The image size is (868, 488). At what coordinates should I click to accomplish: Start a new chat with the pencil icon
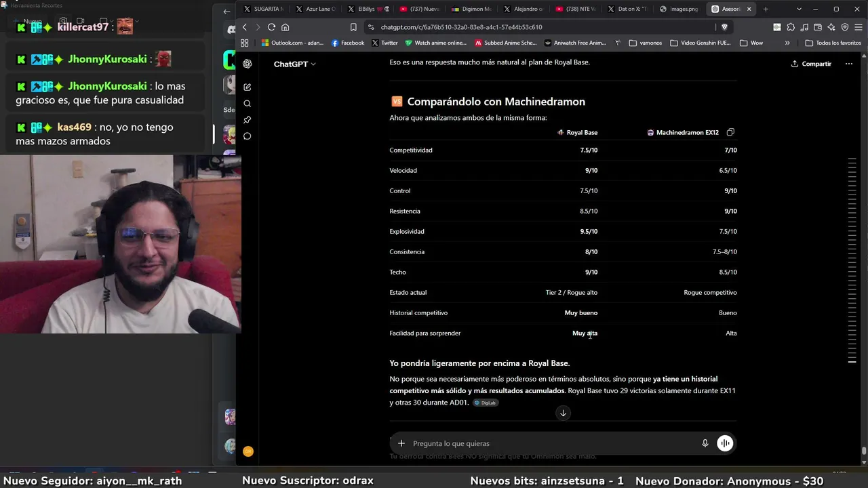[x=248, y=87]
